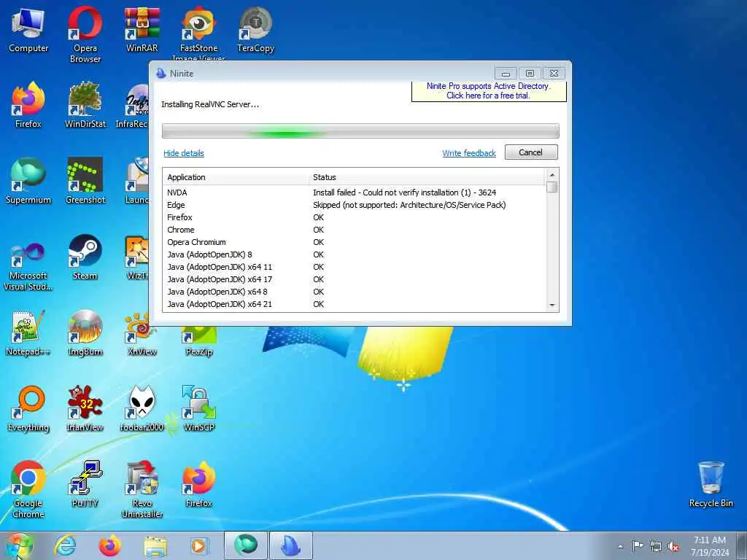Open Internet Explorer from taskbar
Viewport: 747px width, 560px height.
[x=65, y=545]
